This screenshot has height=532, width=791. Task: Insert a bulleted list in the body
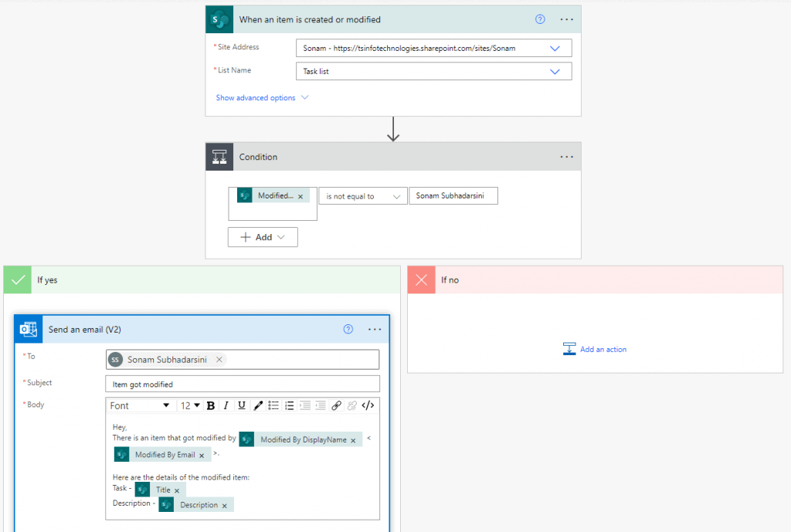click(x=273, y=406)
